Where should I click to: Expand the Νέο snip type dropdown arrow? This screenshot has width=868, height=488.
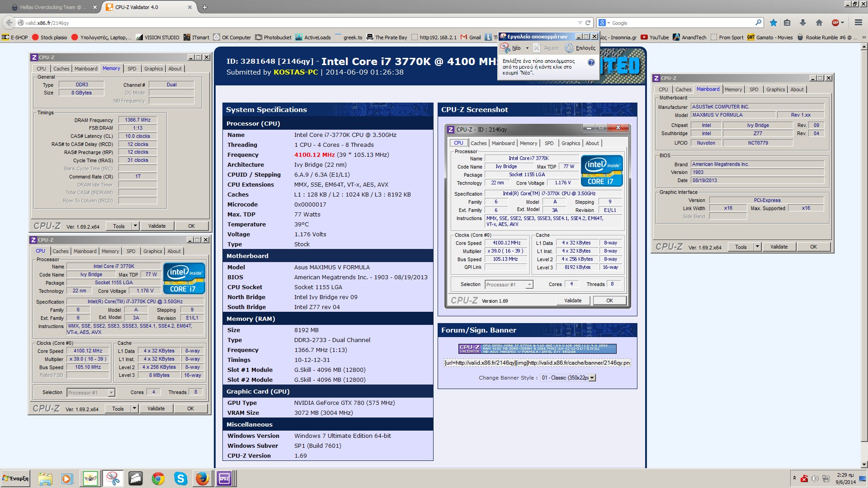[527, 48]
